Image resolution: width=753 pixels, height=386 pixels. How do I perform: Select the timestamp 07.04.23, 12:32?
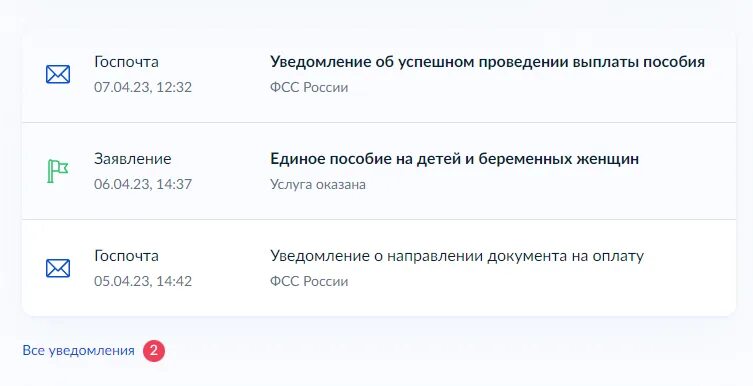point(143,87)
